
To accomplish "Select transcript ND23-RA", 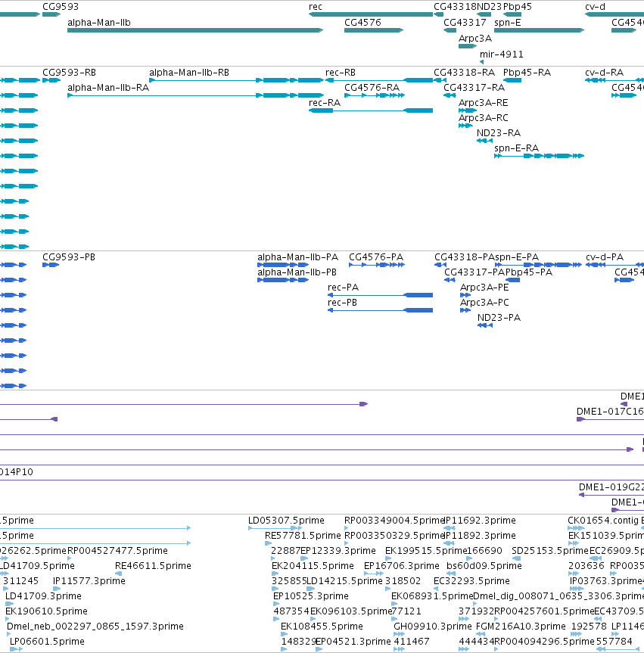I will (x=484, y=141).
